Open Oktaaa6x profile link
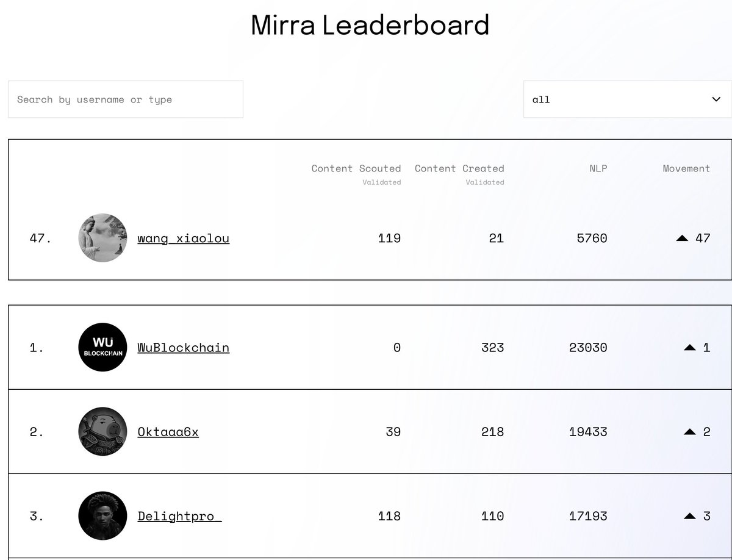The width and height of the screenshot is (732, 560). point(168,432)
